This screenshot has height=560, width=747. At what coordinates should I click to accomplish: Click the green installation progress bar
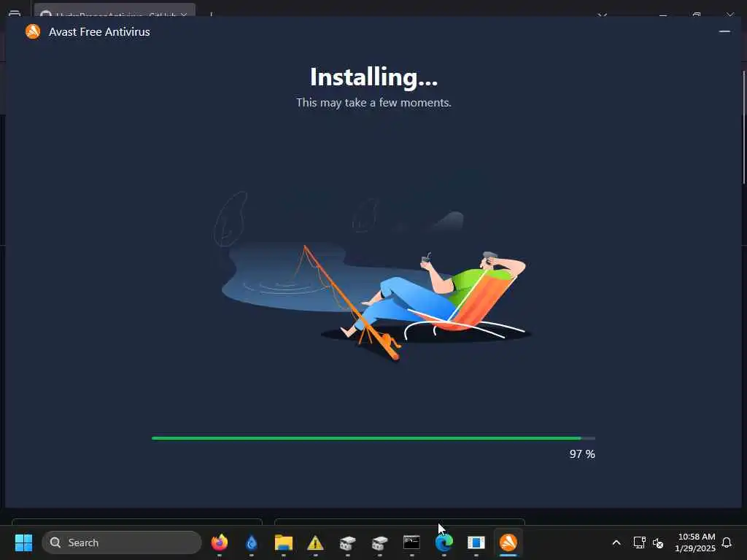(x=373, y=438)
